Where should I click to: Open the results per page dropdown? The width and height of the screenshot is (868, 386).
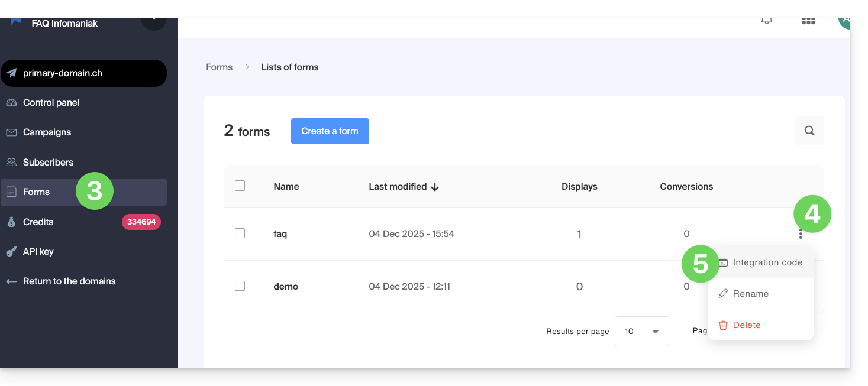pyautogui.click(x=641, y=331)
